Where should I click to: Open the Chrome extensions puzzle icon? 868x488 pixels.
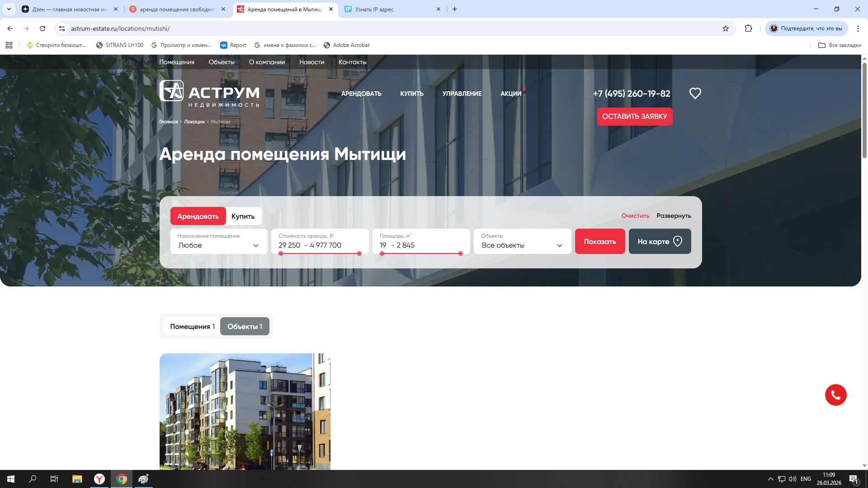[x=748, y=28]
